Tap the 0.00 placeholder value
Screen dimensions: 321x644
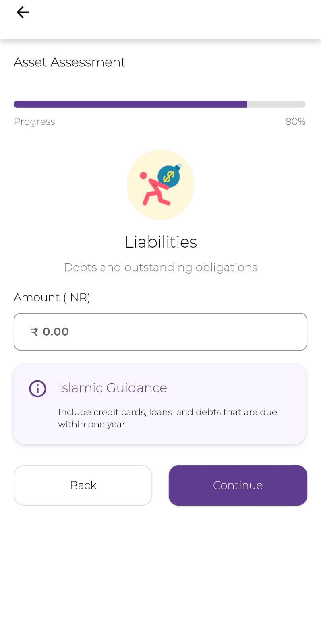tap(56, 332)
